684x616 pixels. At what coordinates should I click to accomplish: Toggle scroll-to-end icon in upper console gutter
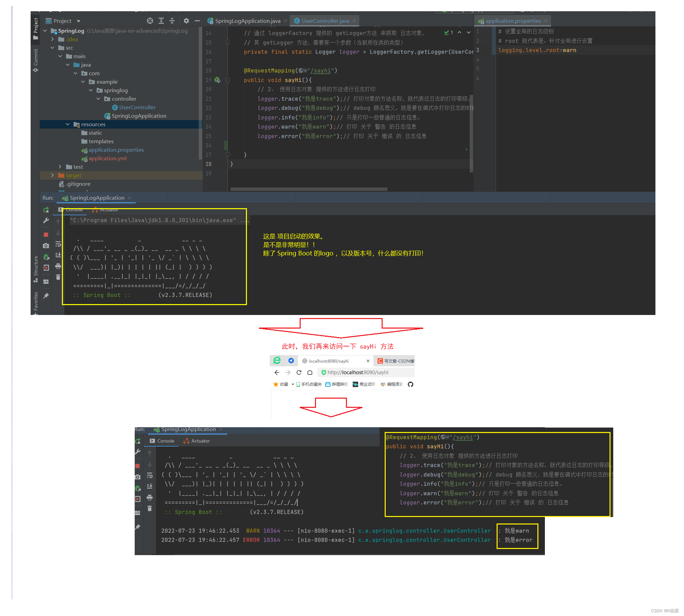pyautogui.click(x=58, y=255)
